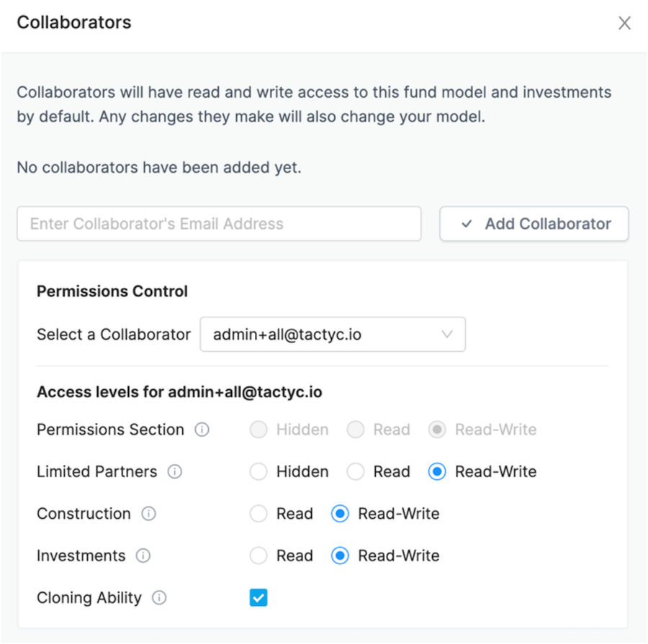Click the checkmark icon in Add Collaborator
The height and width of the screenshot is (644, 648).
[467, 224]
